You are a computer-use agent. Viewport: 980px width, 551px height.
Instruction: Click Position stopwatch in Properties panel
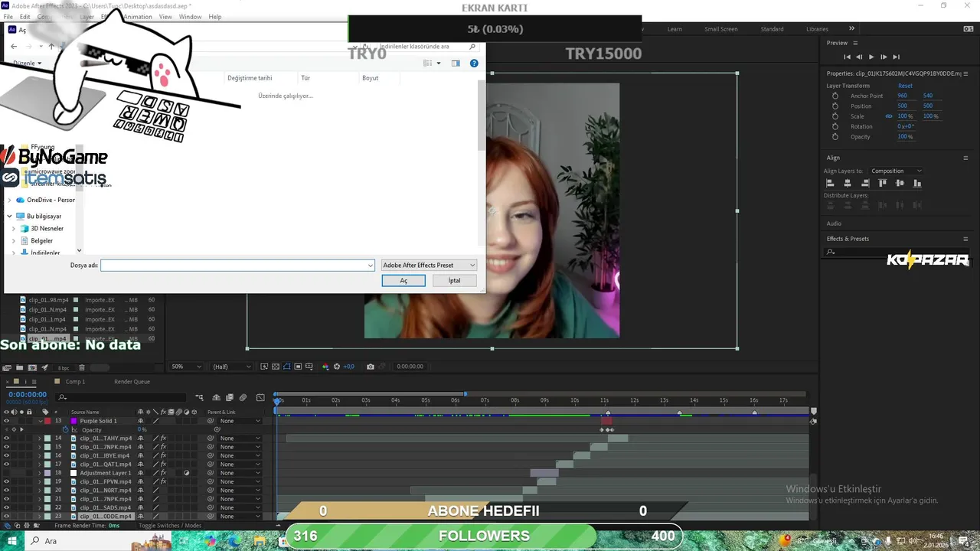click(835, 106)
